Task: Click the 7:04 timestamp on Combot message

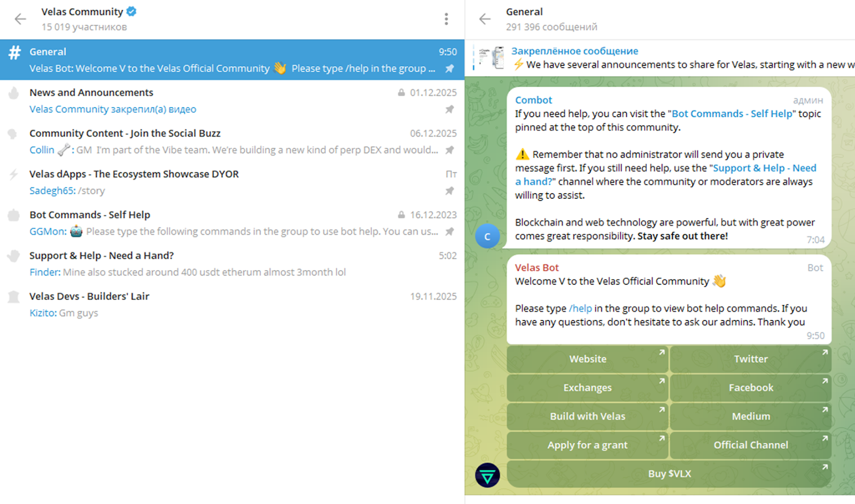Action: [x=815, y=240]
